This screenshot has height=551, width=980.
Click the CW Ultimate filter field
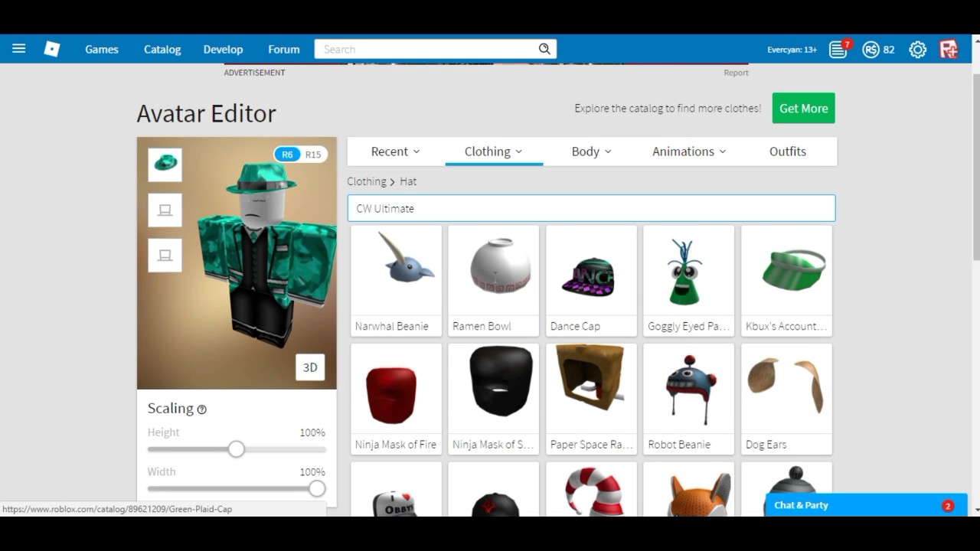click(x=592, y=208)
